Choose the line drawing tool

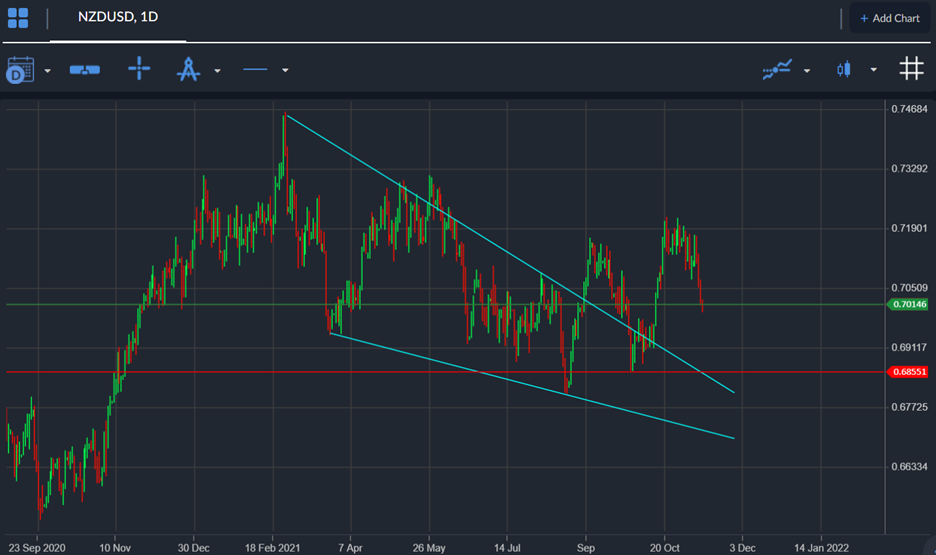(256, 70)
